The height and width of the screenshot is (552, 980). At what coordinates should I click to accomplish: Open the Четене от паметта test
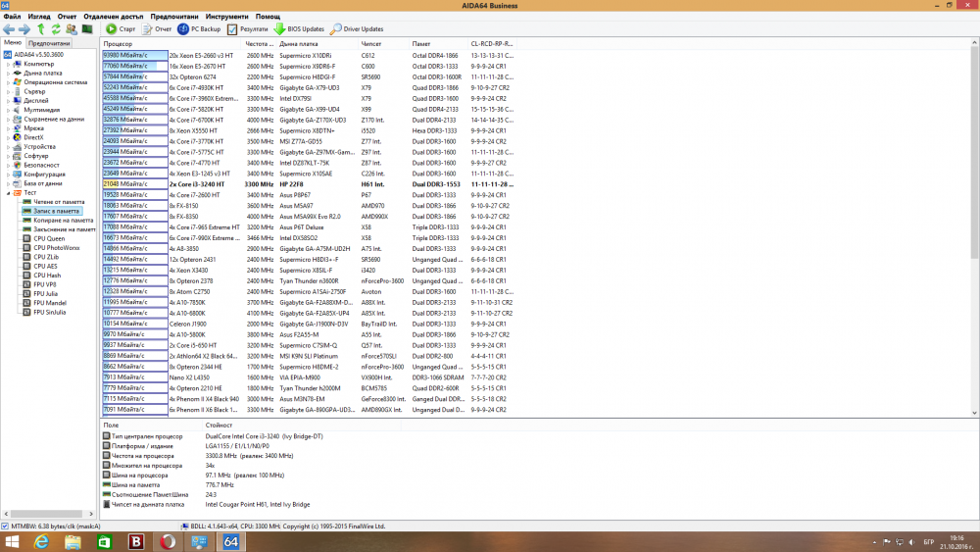coord(59,202)
